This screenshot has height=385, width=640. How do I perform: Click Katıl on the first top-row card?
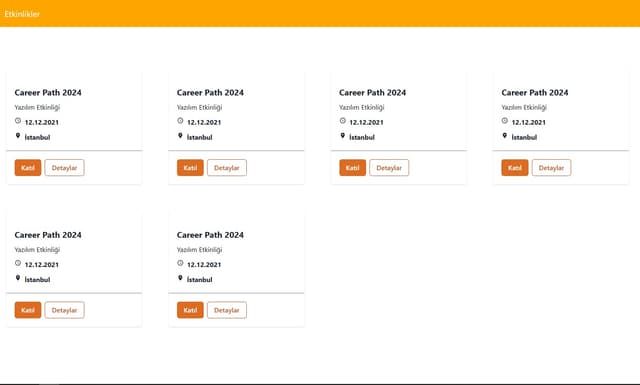28,168
